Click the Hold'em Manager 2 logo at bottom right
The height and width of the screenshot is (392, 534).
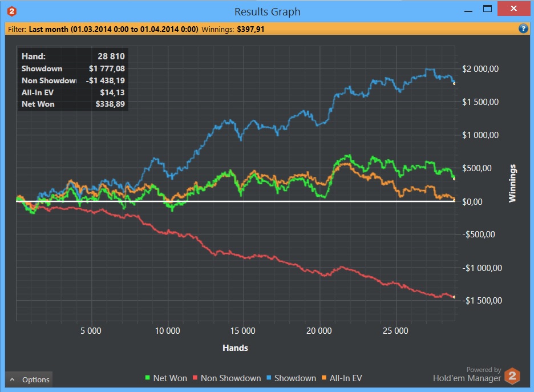point(512,376)
